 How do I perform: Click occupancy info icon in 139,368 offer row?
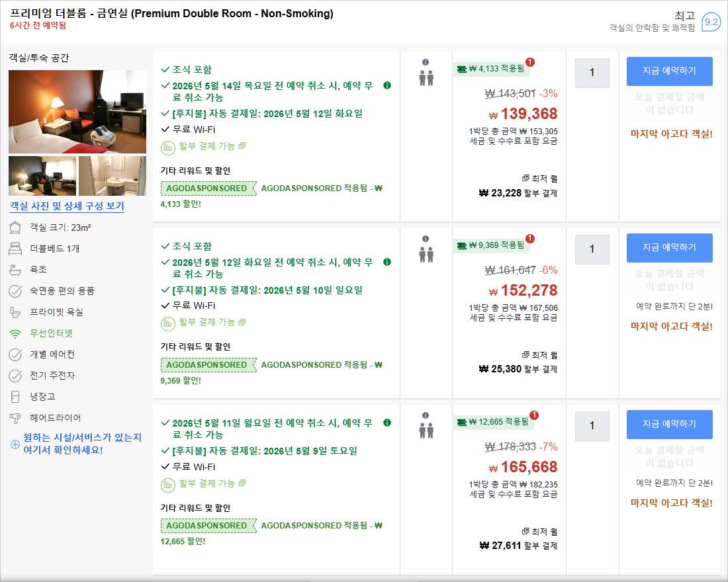(426, 62)
